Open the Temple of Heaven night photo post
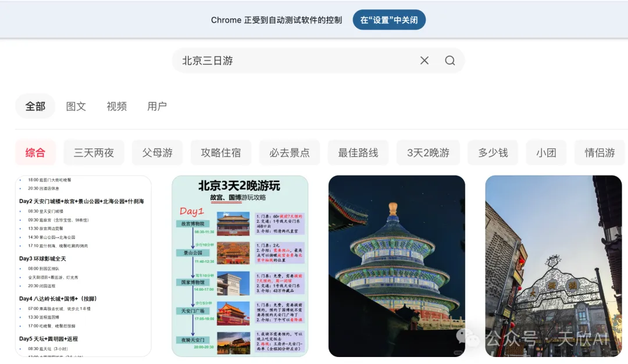Image resolution: width=628 pixels, height=364 pixels. pyautogui.click(x=397, y=266)
